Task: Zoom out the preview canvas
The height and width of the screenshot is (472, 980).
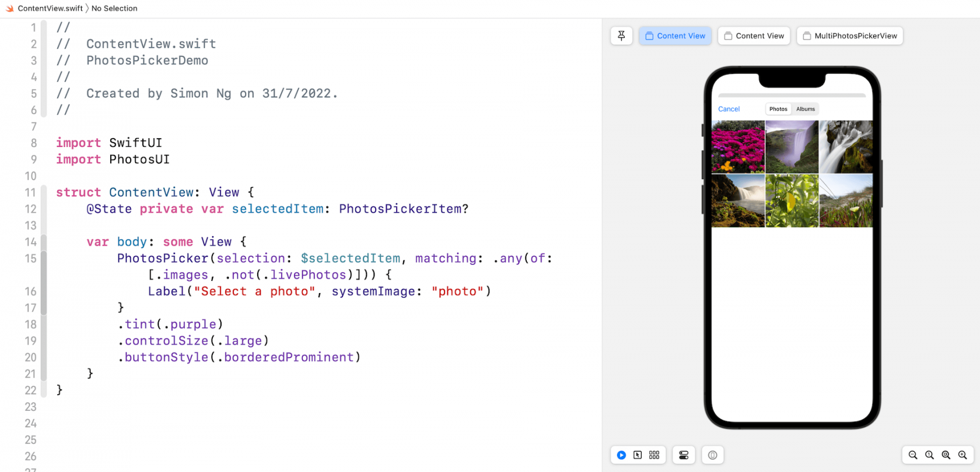Action: (913, 455)
